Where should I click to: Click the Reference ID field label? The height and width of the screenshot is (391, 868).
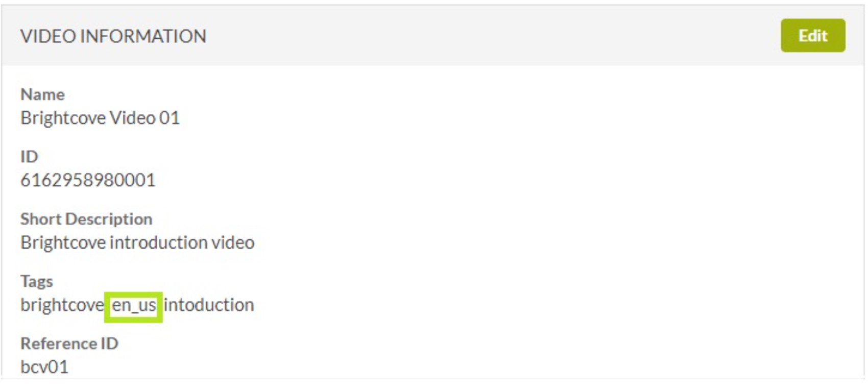(x=69, y=344)
